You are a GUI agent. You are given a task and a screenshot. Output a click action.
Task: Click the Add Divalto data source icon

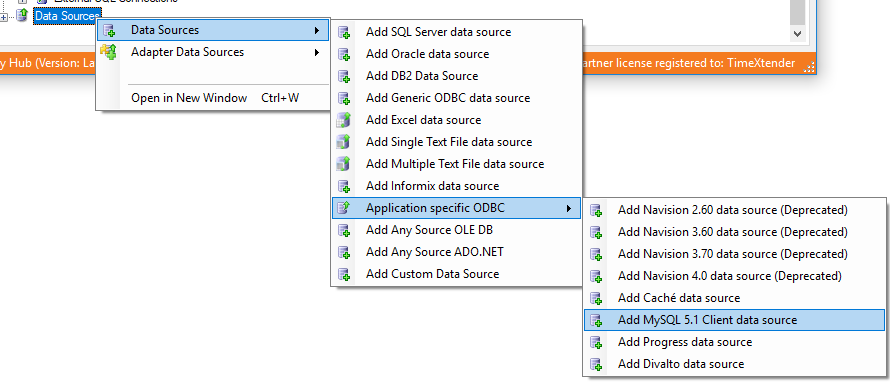point(596,364)
